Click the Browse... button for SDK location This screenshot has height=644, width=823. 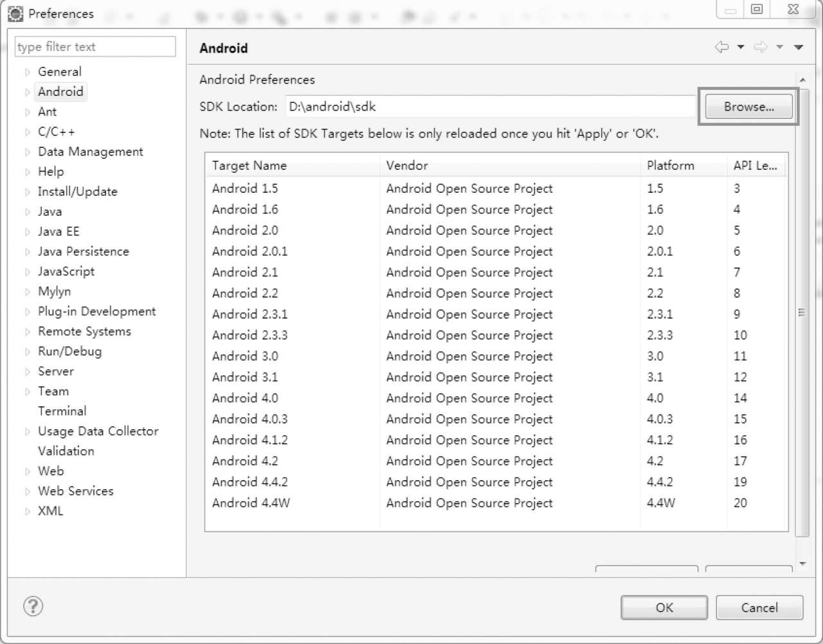point(748,107)
